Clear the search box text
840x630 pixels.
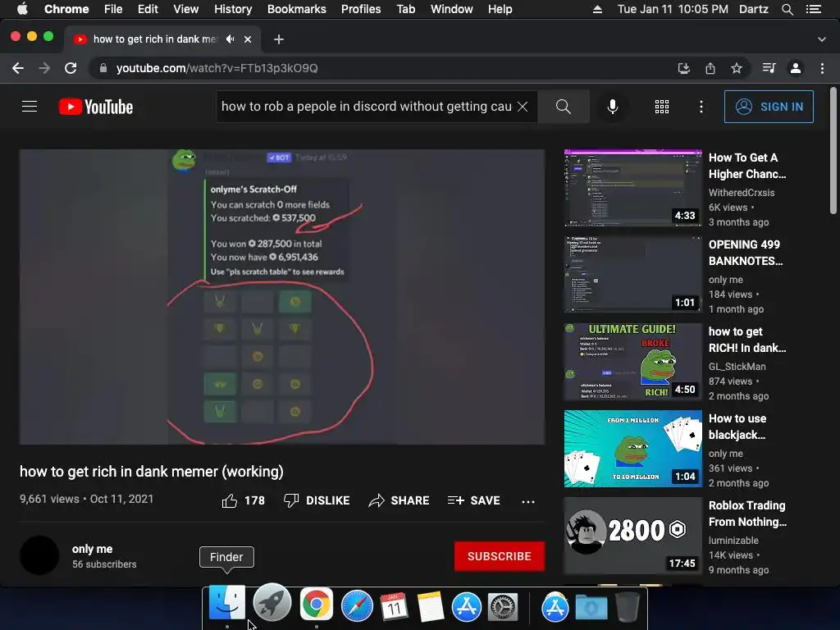pos(523,107)
